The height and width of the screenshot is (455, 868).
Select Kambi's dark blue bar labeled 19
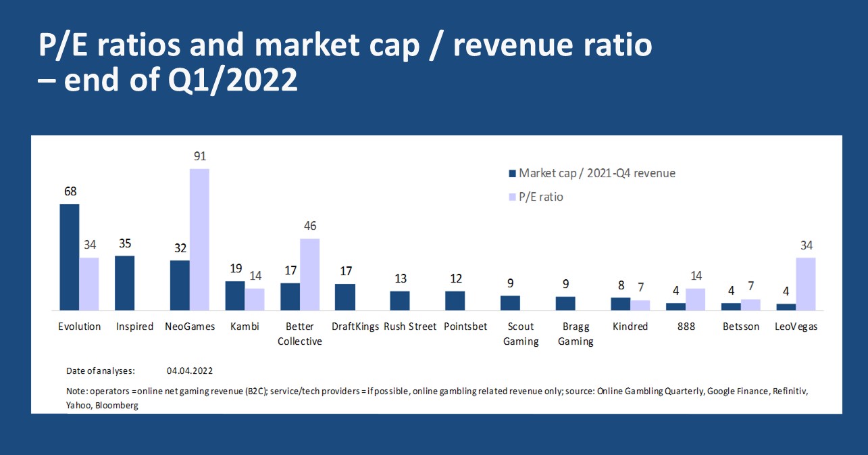coord(235,295)
